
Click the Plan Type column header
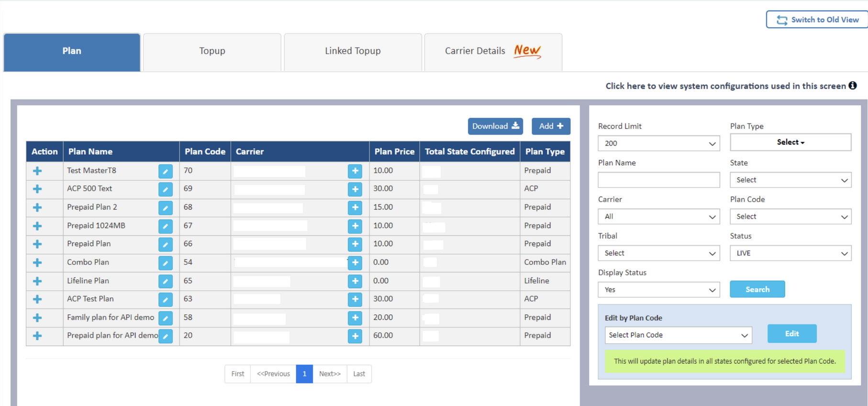coord(545,152)
